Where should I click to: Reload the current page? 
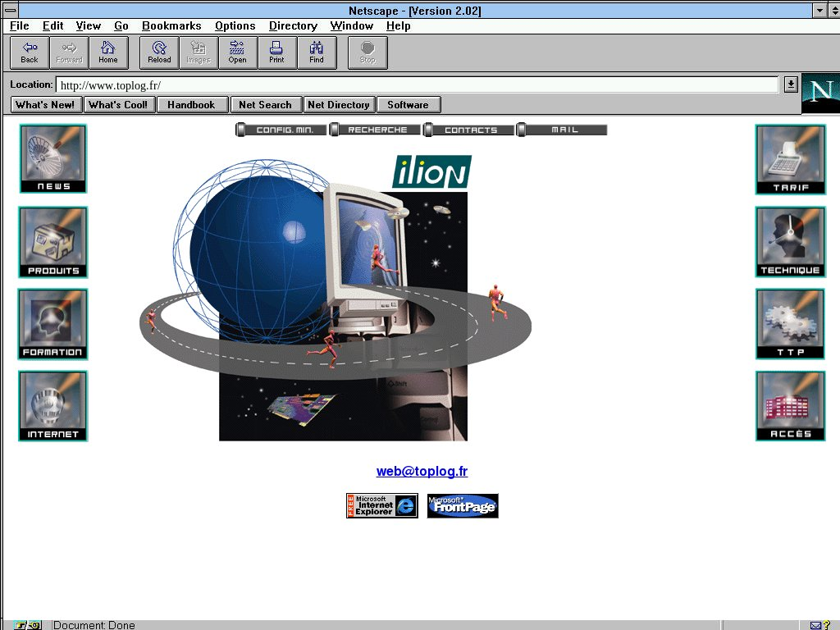[159, 52]
